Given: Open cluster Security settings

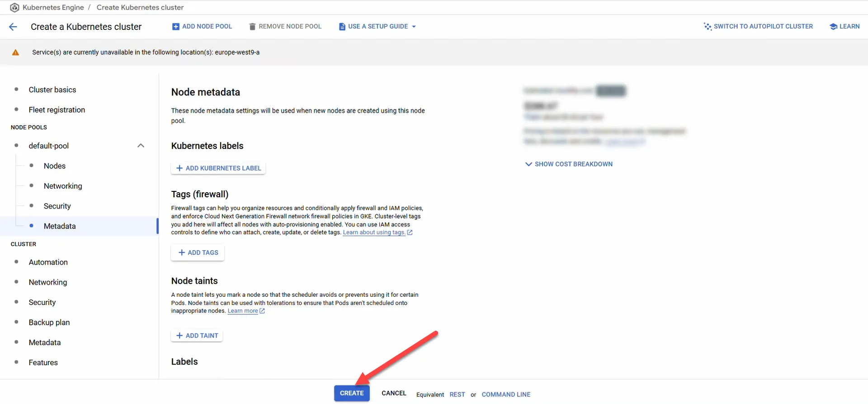Looking at the screenshot, I should coord(42,302).
